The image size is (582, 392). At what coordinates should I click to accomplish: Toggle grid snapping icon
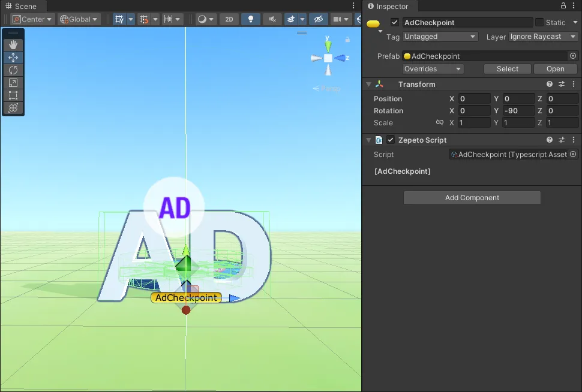[143, 19]
